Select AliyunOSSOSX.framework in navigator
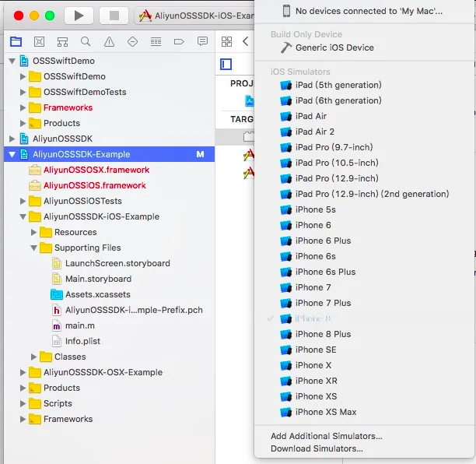The image size is (476, 464). (96, 170)
